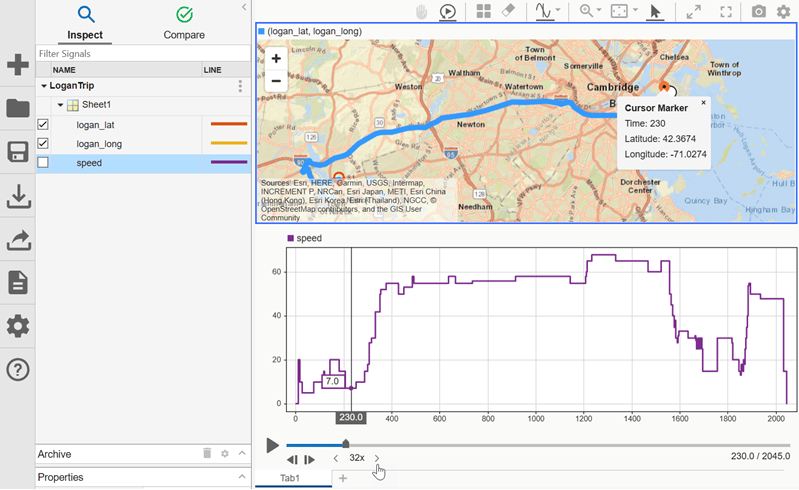This screenshot has height=490, width=799.
Task: Click the expand subplot diagonal arrows icon
Action: (694, 12)
